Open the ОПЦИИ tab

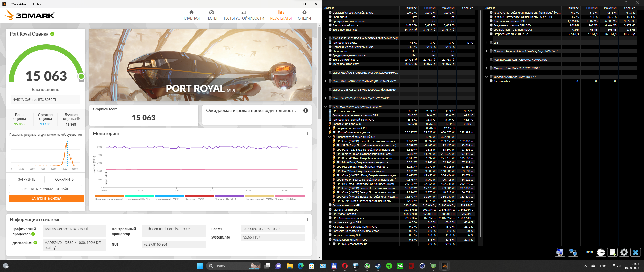[x=304, y=15]
